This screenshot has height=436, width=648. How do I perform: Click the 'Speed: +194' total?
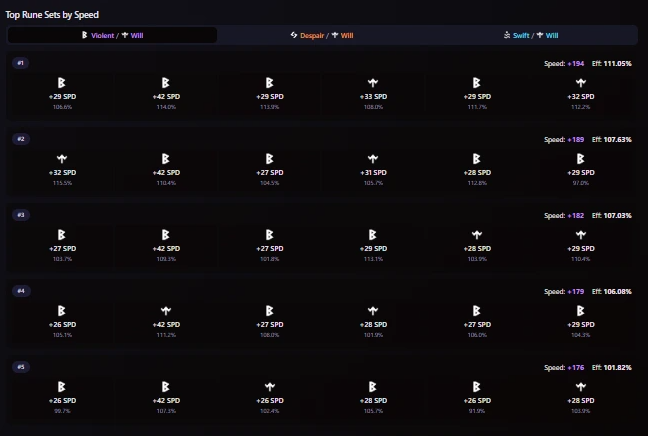[564, 64]
